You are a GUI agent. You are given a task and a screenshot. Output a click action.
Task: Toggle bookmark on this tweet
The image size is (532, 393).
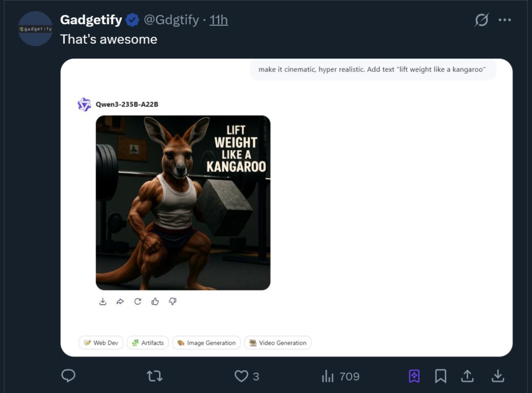[x=440, y=376]
